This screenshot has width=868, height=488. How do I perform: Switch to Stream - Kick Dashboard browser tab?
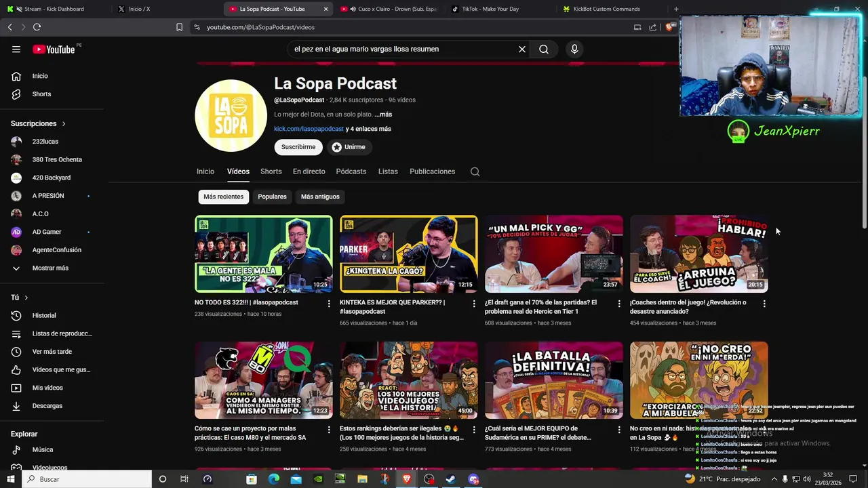pos(54,9)
